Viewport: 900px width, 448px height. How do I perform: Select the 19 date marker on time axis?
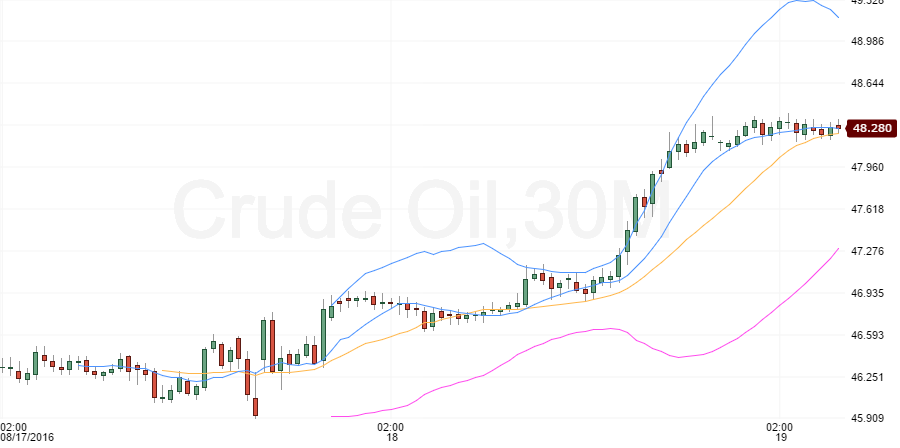coord(780,438)
